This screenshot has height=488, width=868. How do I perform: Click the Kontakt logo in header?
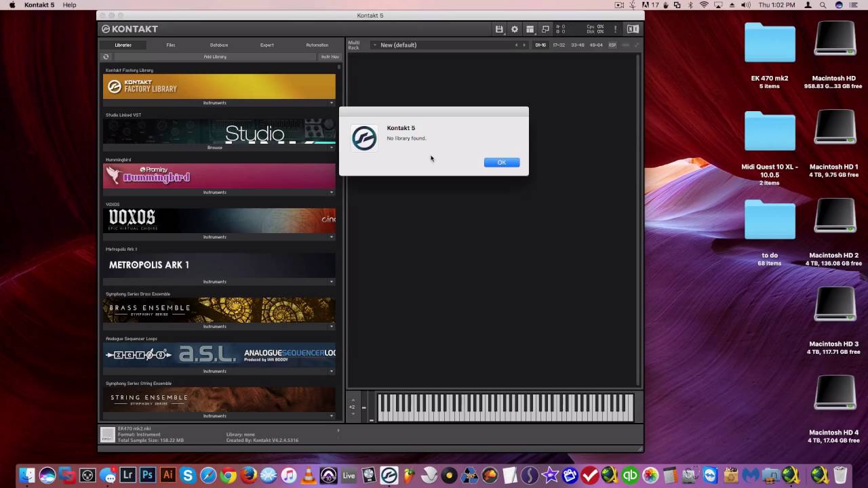point(130,29)
